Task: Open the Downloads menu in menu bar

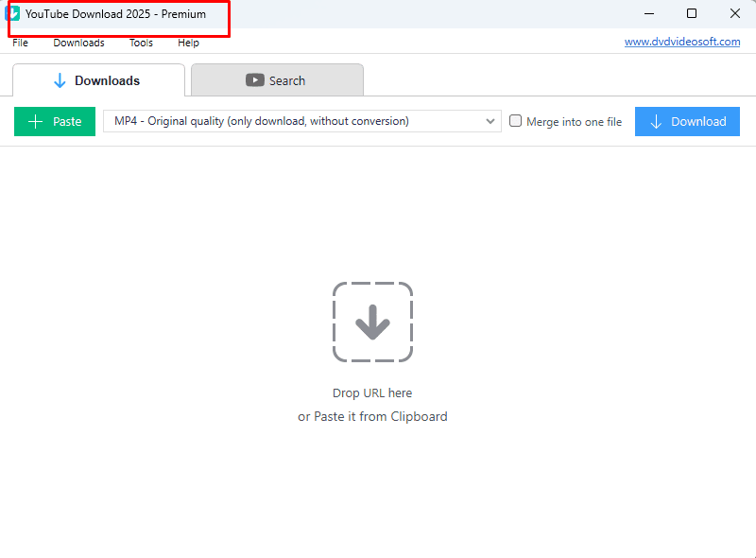Action: (x=78, y=43)
